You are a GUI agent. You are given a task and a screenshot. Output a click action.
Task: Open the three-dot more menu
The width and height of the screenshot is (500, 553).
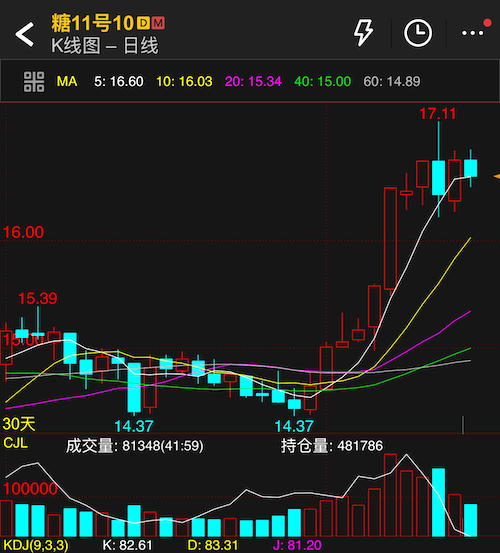pyautogui.click(x=472, y=33)
